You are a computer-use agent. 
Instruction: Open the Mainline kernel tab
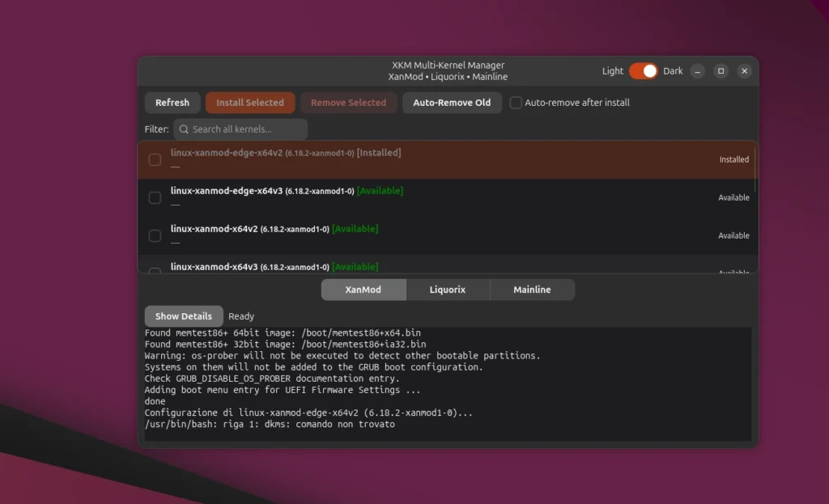532,289
